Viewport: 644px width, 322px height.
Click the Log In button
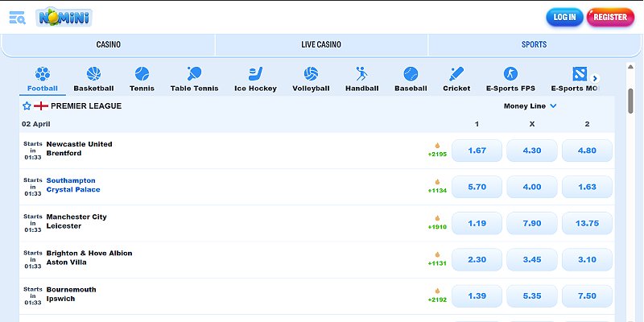(565, 17)
